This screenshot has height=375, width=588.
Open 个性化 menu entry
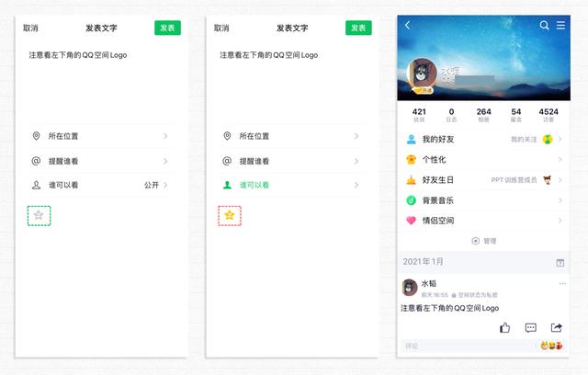coord(484,159)
